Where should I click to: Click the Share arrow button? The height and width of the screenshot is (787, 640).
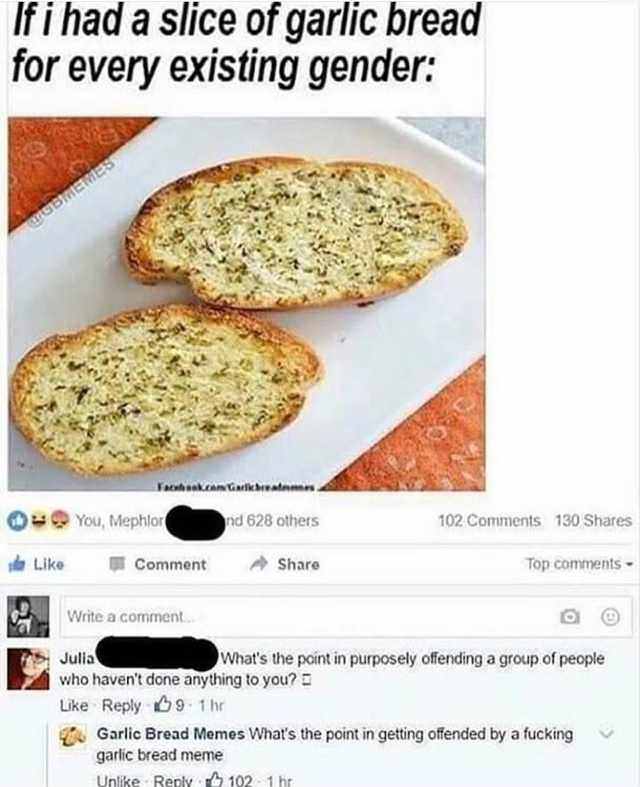click(285, 564)
